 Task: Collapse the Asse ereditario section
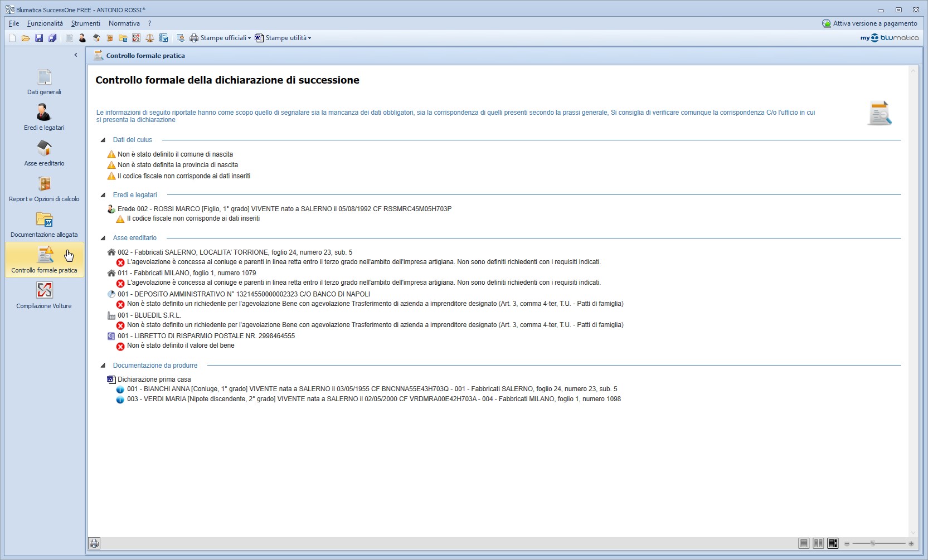103,238
